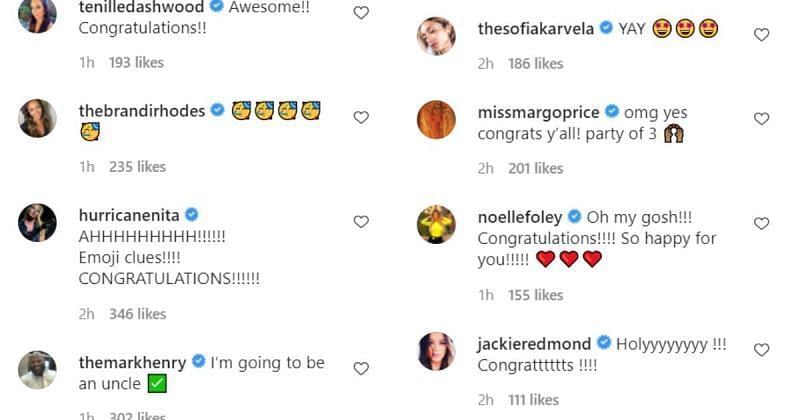Heart missmargoprice's party of 3 comment

[x=761, y=119]
